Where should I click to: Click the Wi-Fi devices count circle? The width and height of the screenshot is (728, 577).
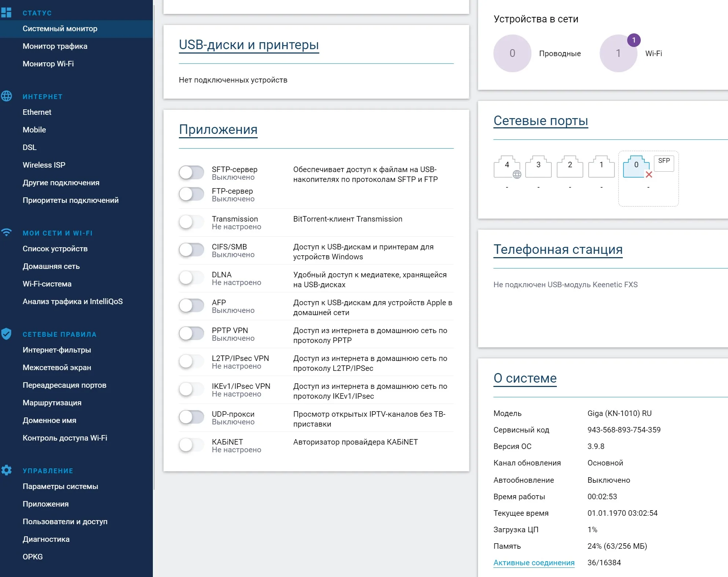[x=618, y=54]
